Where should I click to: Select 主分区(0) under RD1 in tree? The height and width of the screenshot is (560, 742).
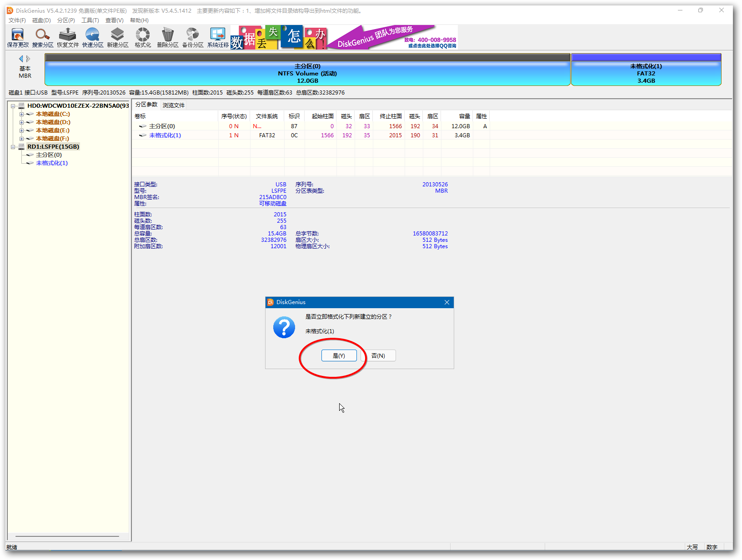click(49, 155)
